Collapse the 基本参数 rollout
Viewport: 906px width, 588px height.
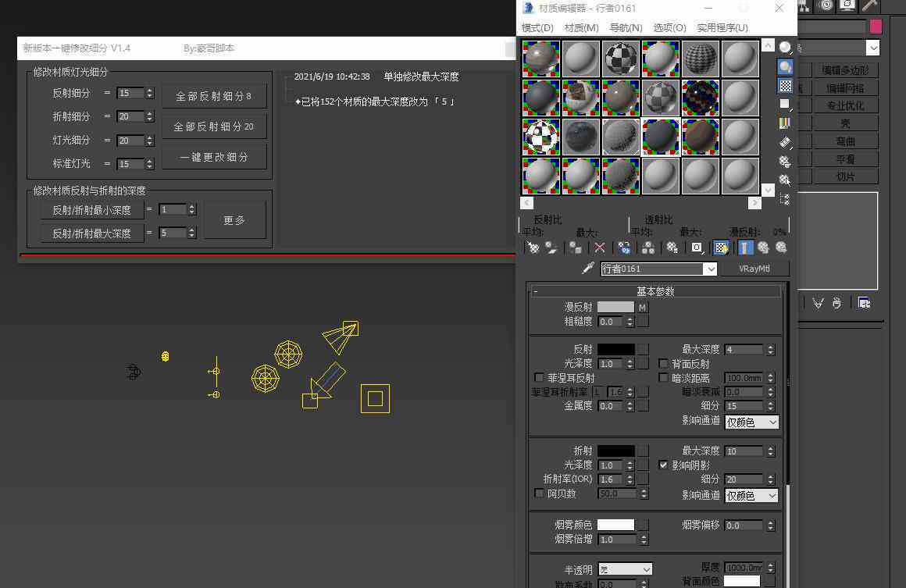655,291
